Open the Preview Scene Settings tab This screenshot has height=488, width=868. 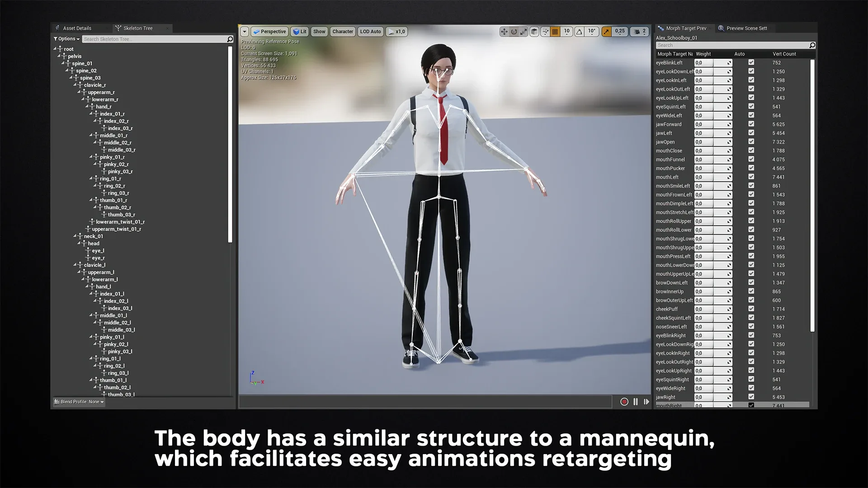(x=746, y=28)
